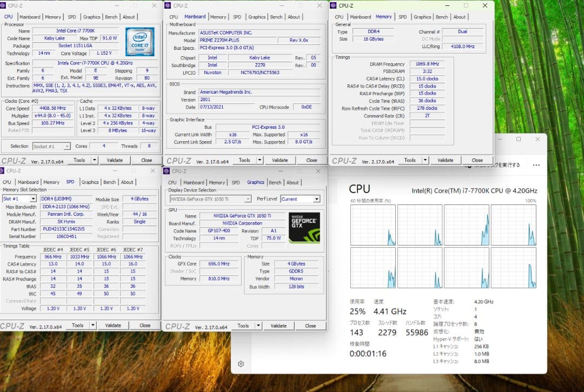Viewport: 584px width, 392px height.
Task: Open Task Manager more options ellipsis menu
Action: point(536,165)
